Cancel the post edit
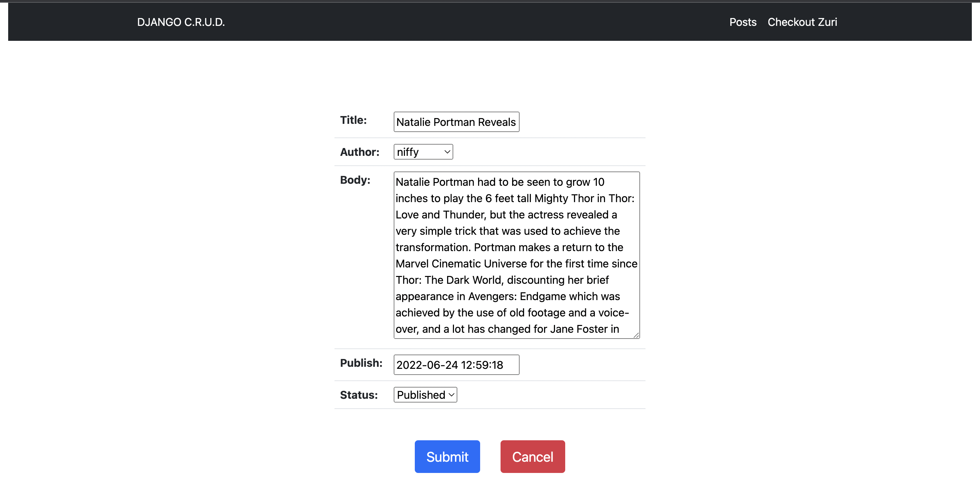The image size is (980, 492). (x=533, y=456)
